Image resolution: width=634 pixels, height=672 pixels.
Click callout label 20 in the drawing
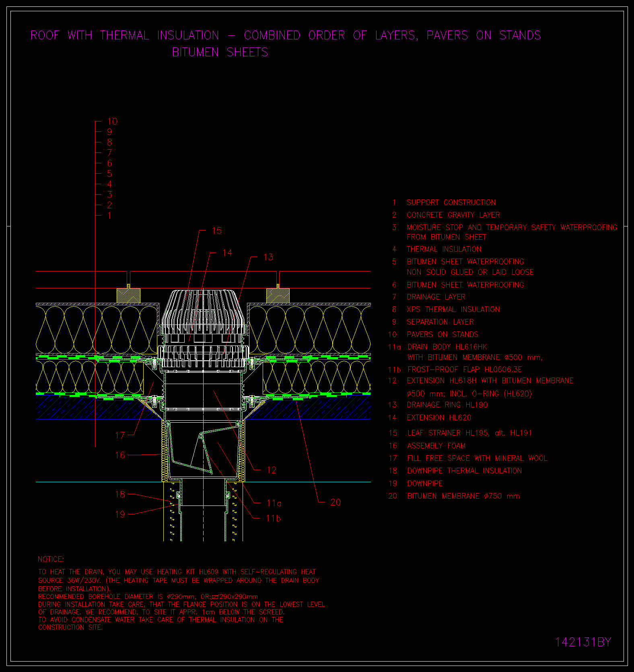[336, 502]
